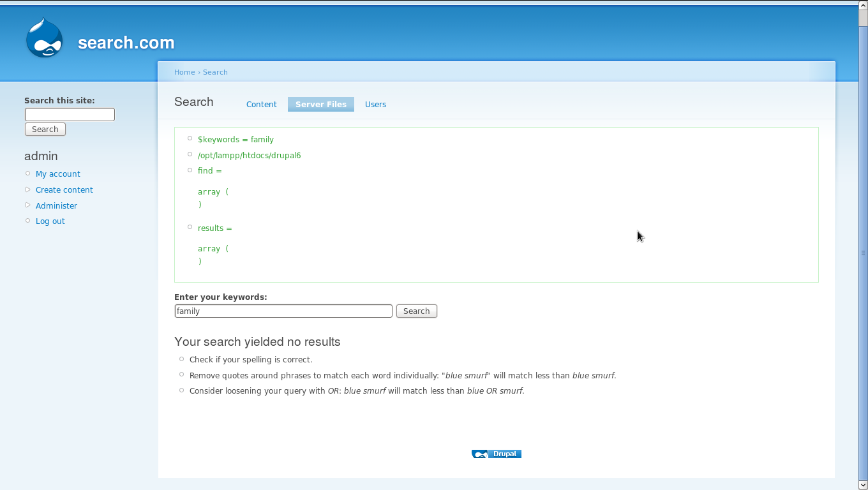The height and width of the screenshot is (490, 868).
Task: Switch to the Content tab
Action: tap(261, 104)
